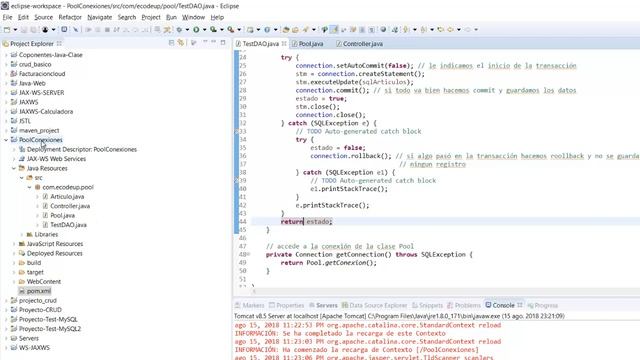Click the Run Last Tool icon with red toolbox
Screen dimensions: 640x360
[231, 29]
